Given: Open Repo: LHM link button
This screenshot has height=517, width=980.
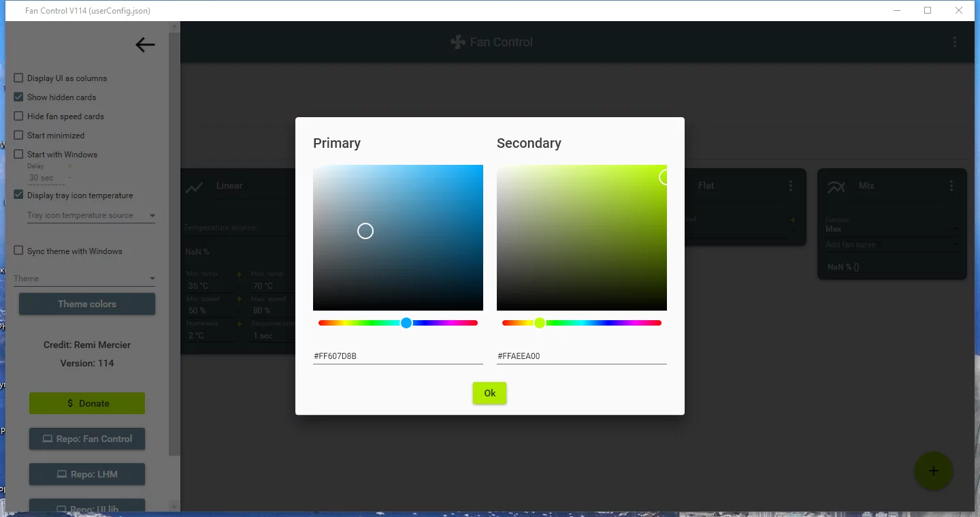Looking at the screenshot, I should point(87,474).
